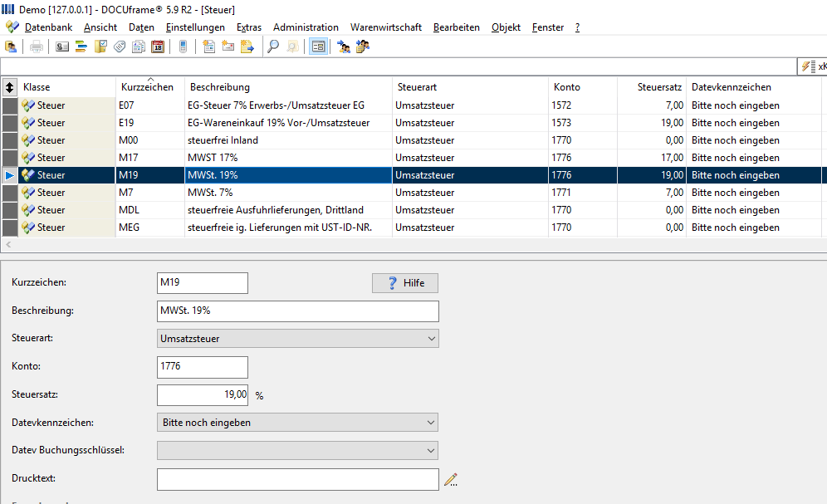This screenshot has width=827, height=504.
Task: Click the new document icon
Action: pos(209,47)
